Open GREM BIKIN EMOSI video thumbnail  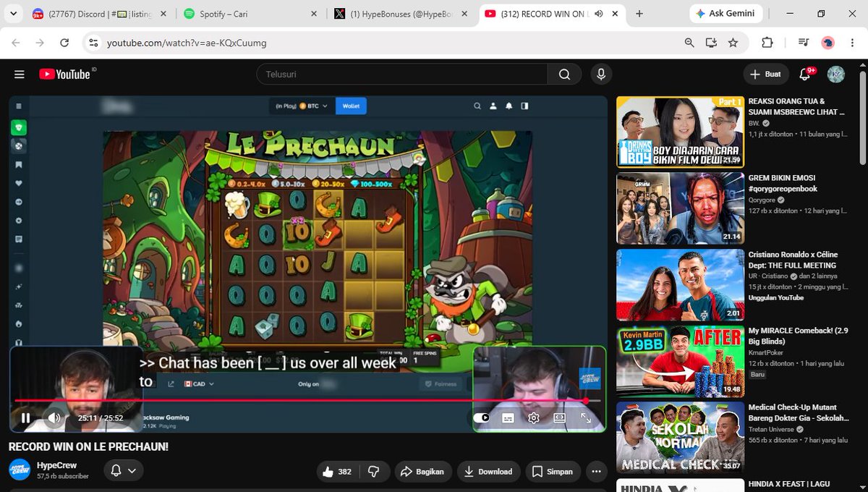coord(680,208)
